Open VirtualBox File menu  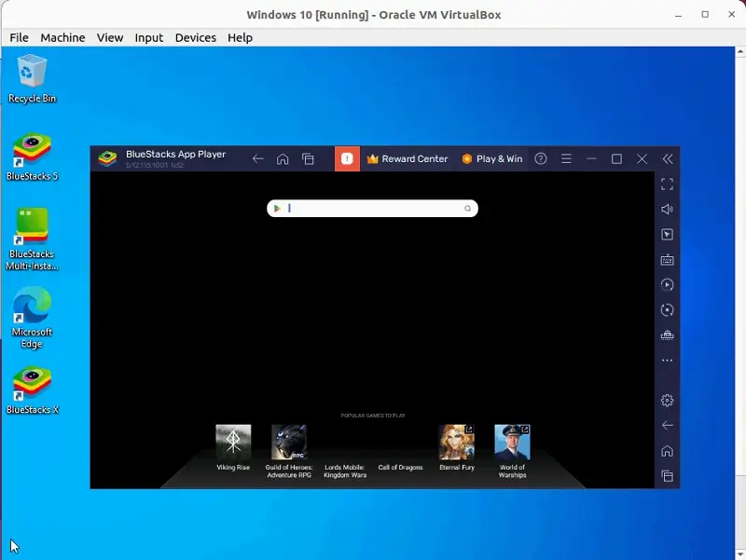pos(19,37)
